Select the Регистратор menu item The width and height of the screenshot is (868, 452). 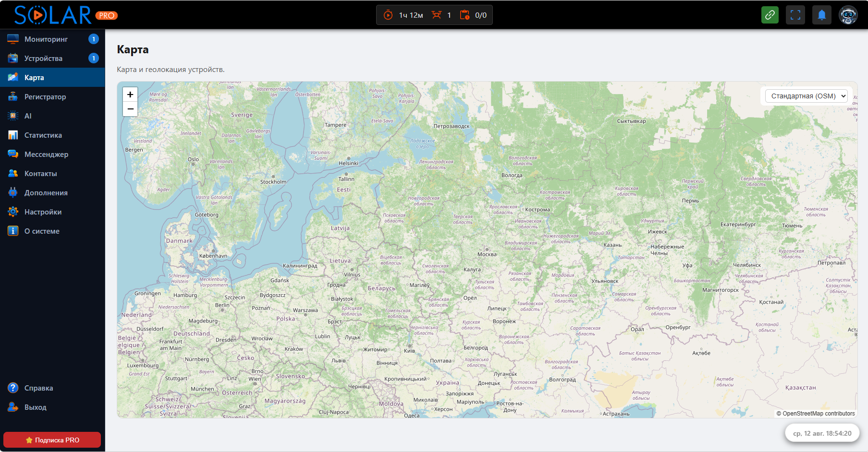click(52, 96)
